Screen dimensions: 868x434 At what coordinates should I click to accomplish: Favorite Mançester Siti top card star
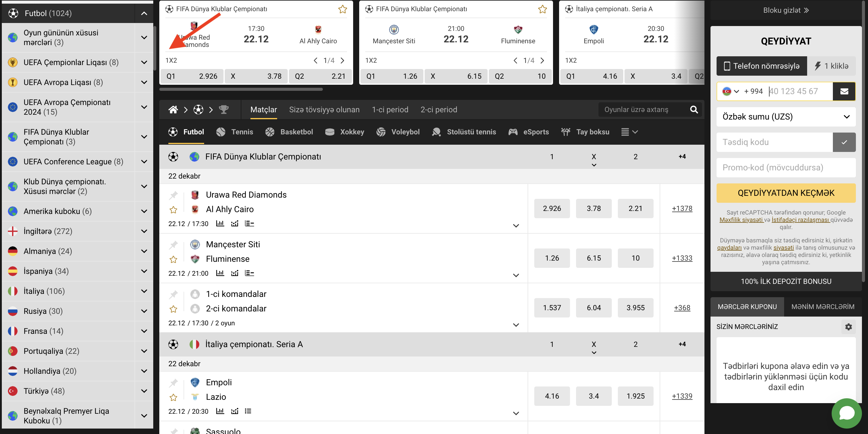click(542, 9)
